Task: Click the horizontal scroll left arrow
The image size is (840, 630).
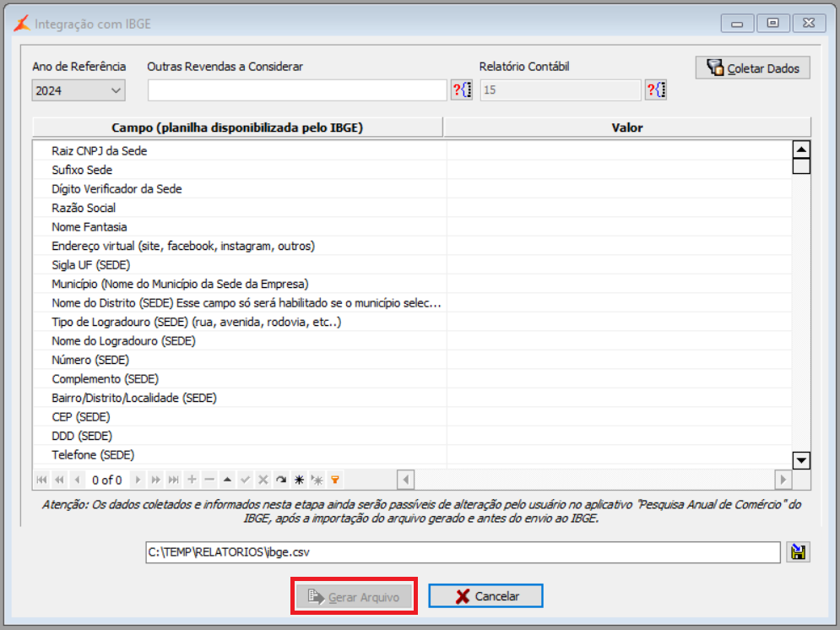Action: [x=405, y=480]
